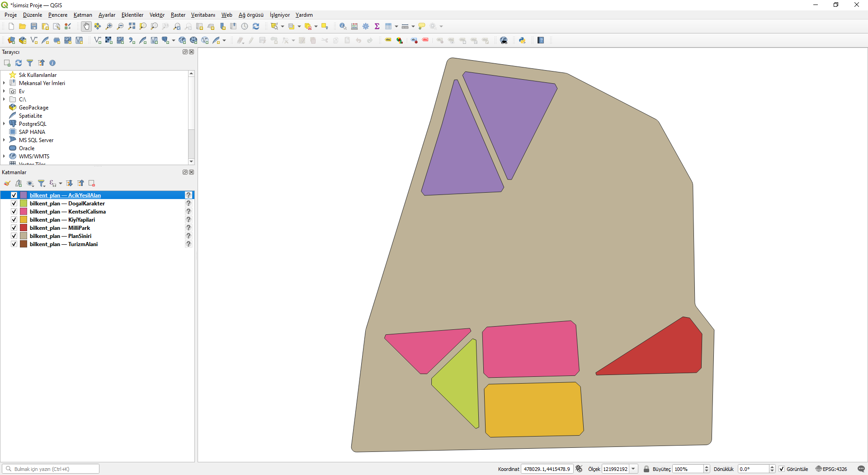Toggle visibility of DogalKarakter layer
This screenshot has height=475, width=868.
click(x=14, y=204)
